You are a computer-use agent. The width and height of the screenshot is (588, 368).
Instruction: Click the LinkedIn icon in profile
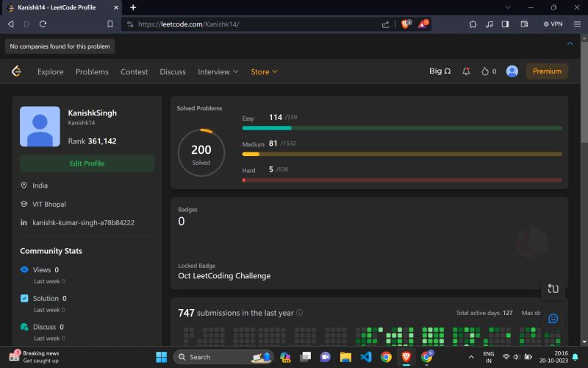click(x=24, y=223)
